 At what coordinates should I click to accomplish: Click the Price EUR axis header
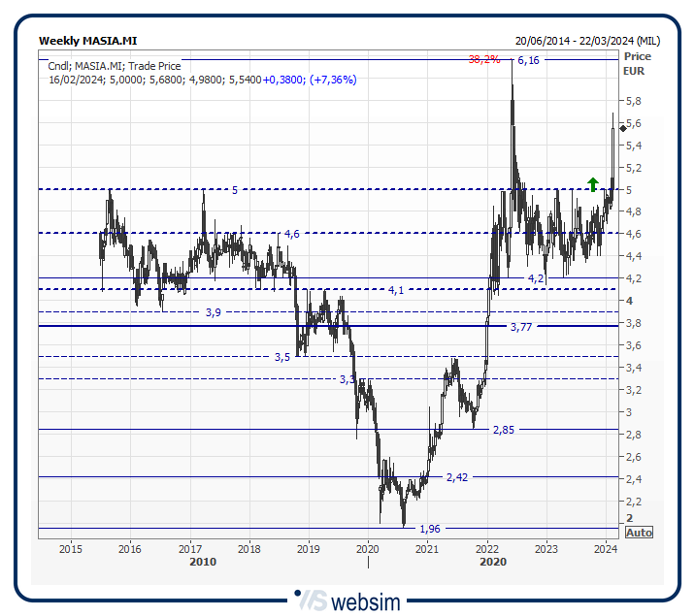639,64
